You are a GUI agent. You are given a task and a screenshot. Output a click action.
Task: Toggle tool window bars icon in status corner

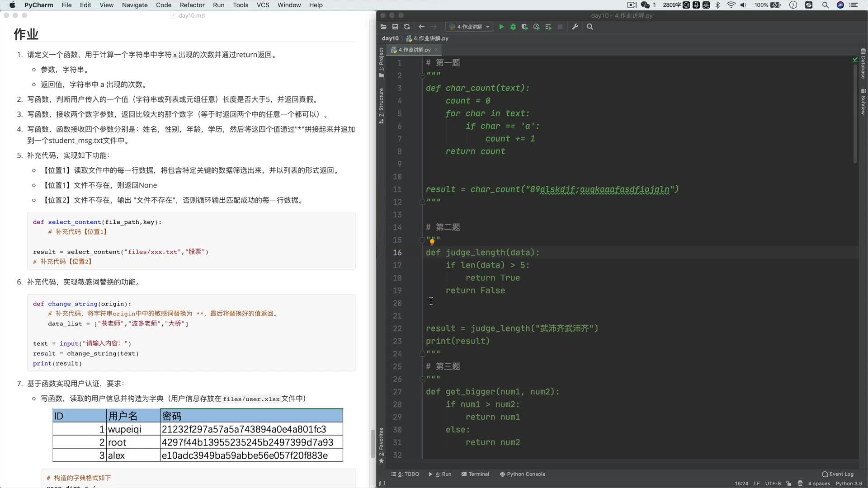pos(382,483)
